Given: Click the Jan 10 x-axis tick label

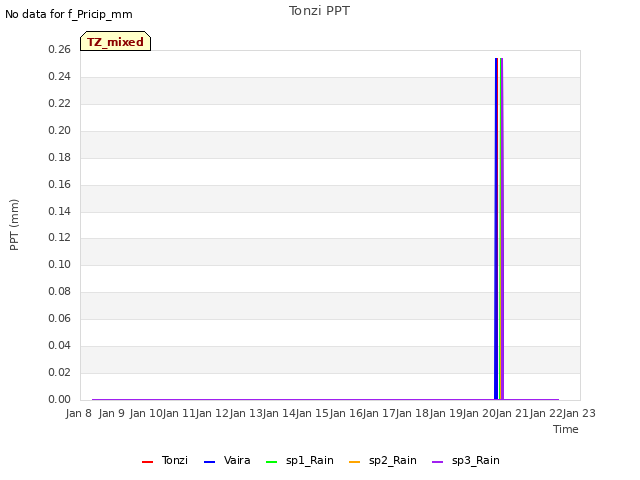Looking at the screenshot, I should [146, 413].
